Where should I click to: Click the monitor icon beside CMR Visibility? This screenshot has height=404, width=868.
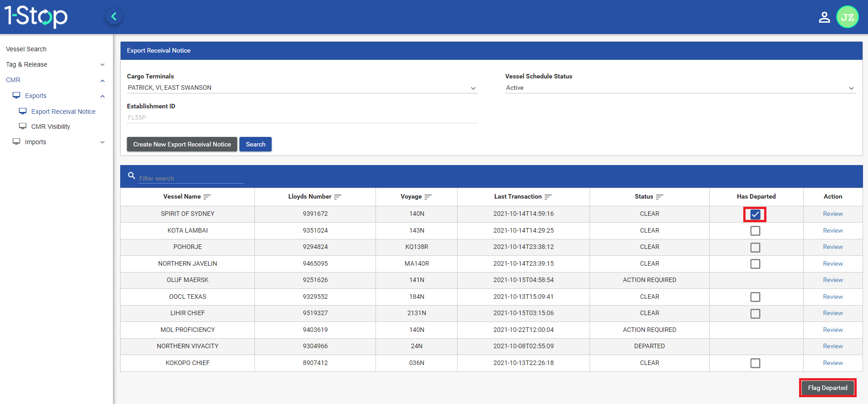[x=23, y=127]
